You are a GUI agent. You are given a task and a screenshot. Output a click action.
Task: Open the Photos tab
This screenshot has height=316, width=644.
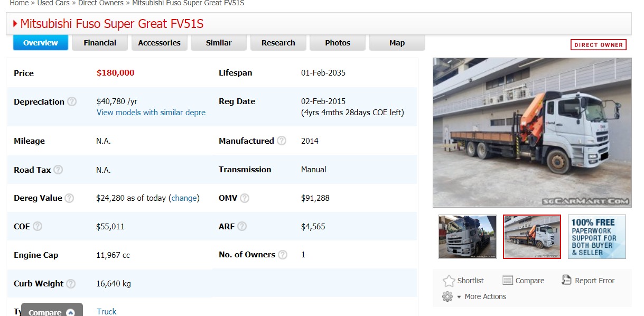338,43
